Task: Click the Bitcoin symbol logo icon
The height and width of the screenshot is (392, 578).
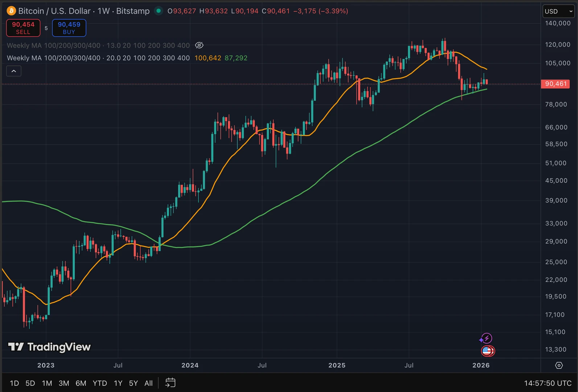Action: tap(11, 11)
